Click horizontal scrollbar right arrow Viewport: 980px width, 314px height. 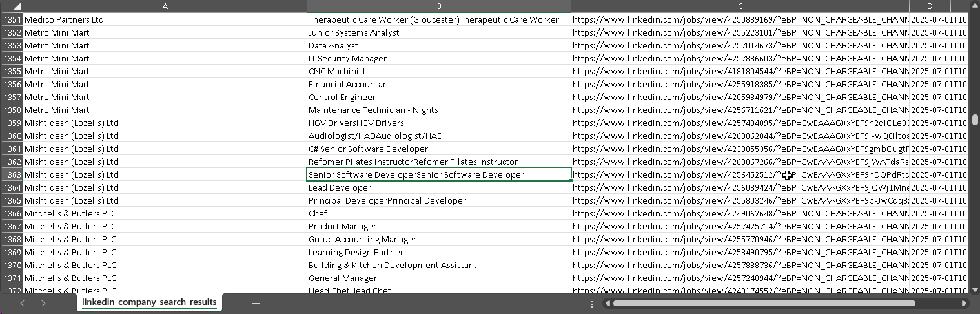click(964, 303)
